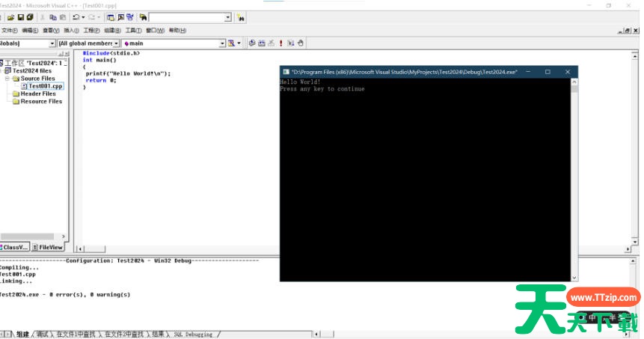Select the Header Files folder

click(x=37, y=94)
